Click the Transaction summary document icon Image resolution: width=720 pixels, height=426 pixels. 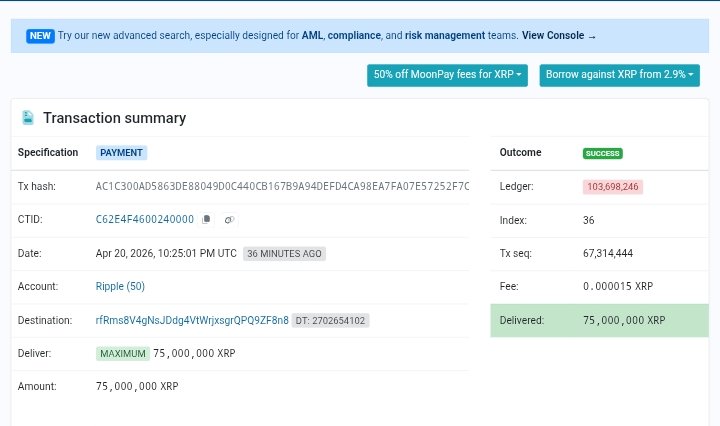click(28, 118)
